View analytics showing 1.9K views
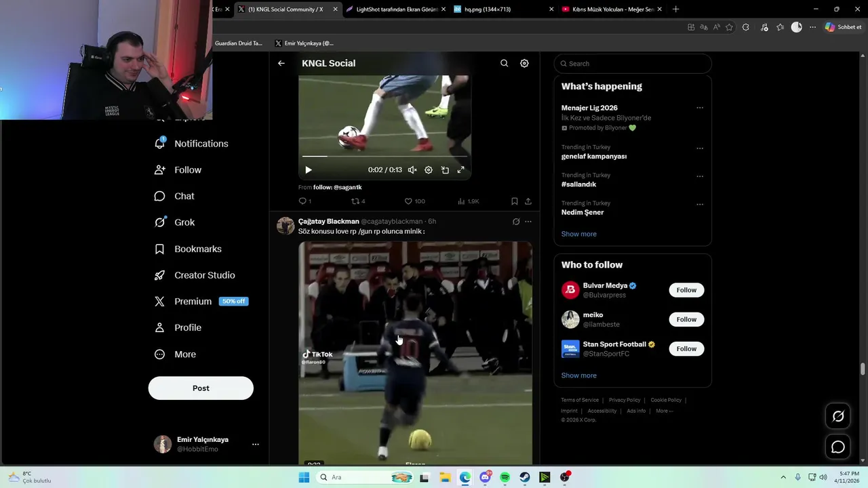The image size is (868, 488). pyautogui.click(x=469, y=201)
